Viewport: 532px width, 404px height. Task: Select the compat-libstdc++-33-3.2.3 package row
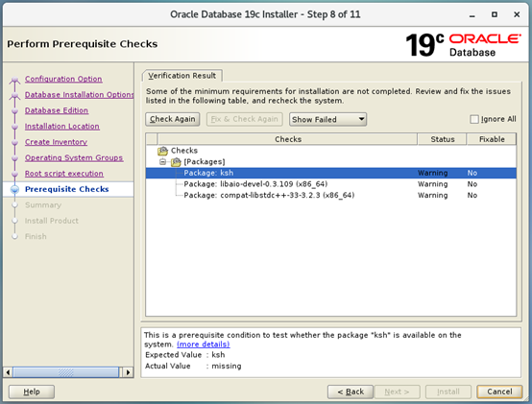pyautogui.click(x=331, y=195)
